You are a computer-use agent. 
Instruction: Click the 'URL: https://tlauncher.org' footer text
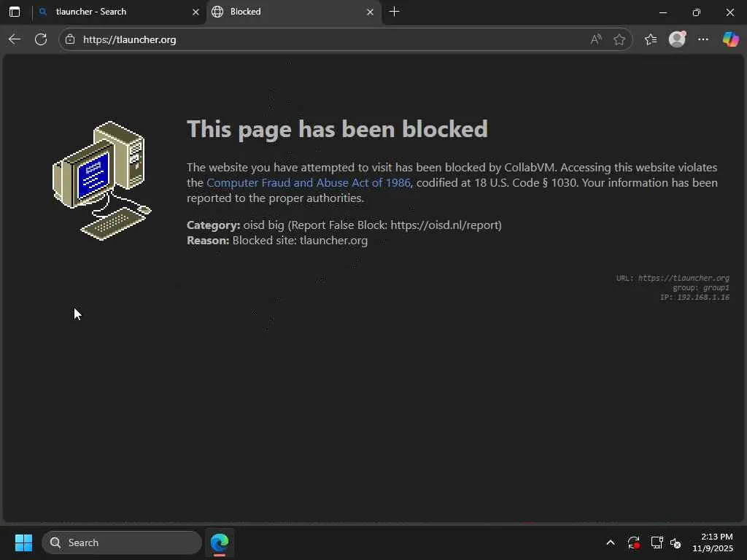[x=673, y=278]
